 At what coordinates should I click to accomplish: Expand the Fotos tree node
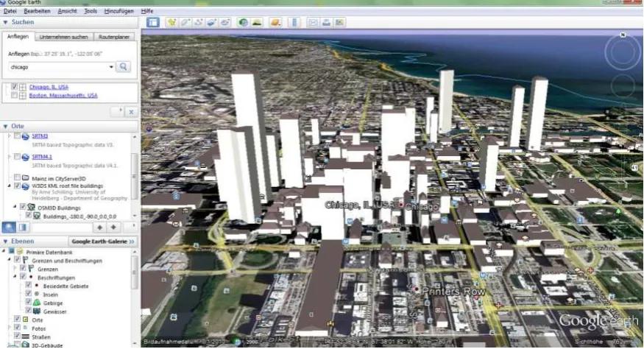(x=10, y=328)
